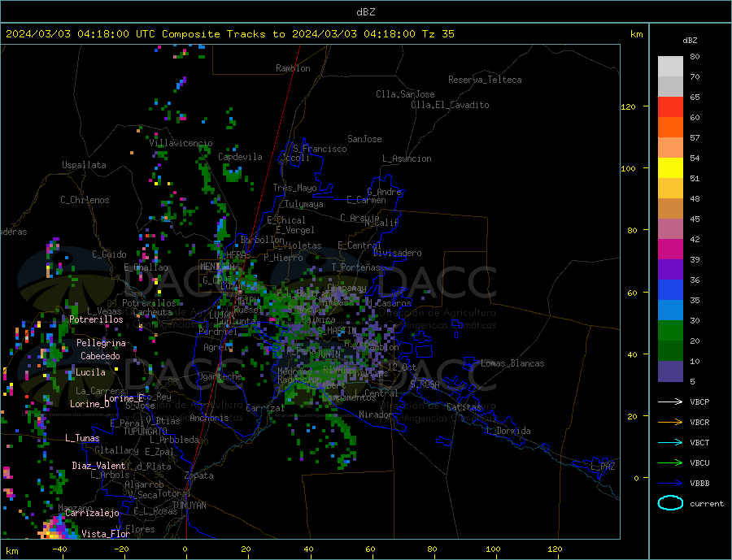Click the 'Capdevila' place label

point(240,157)
